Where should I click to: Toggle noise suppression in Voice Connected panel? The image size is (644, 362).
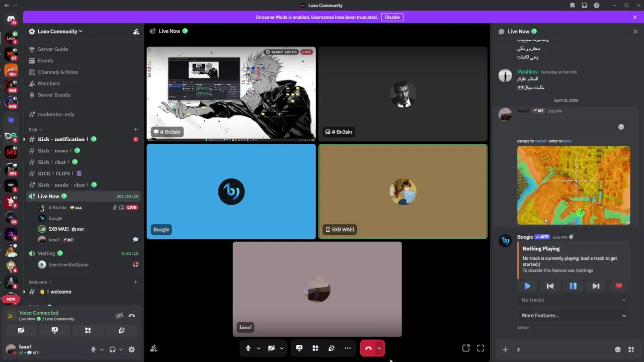tap(119, 316)
